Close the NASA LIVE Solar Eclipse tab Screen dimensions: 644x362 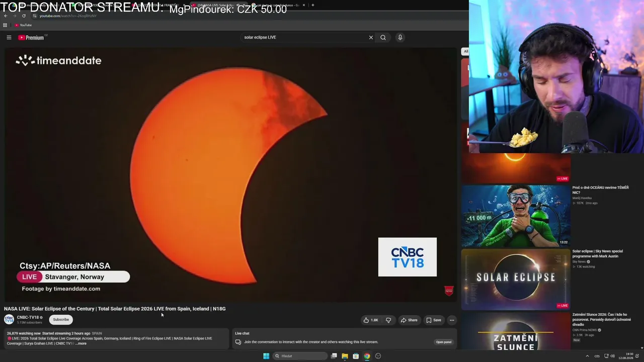point(244,5)
